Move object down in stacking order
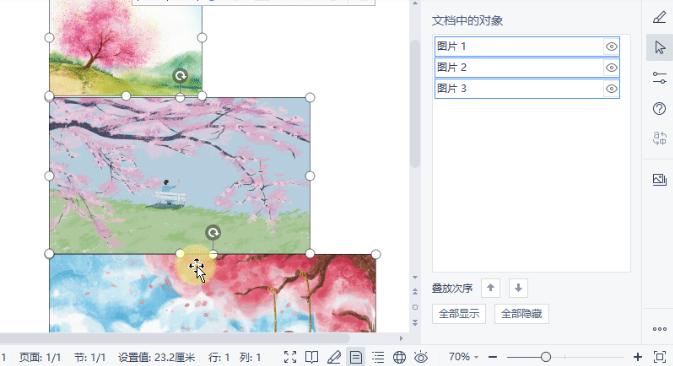The width and height of the screenshot is (673, 366). pos(518,288)
